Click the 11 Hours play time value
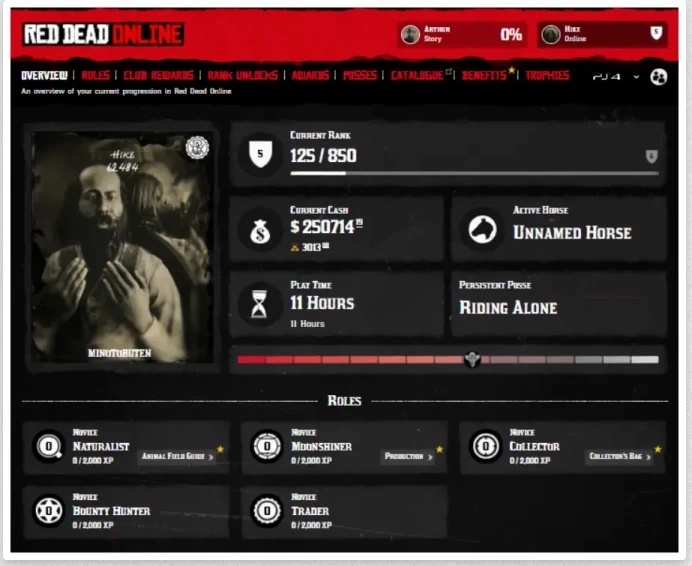The height and width of the screenshot is (566, 692). (x=322, y=303)
